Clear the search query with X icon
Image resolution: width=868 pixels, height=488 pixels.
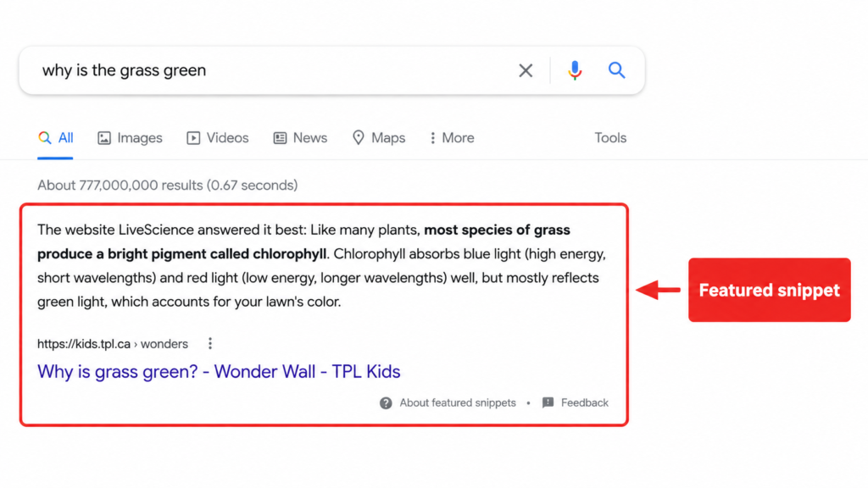tap(526, 70)
